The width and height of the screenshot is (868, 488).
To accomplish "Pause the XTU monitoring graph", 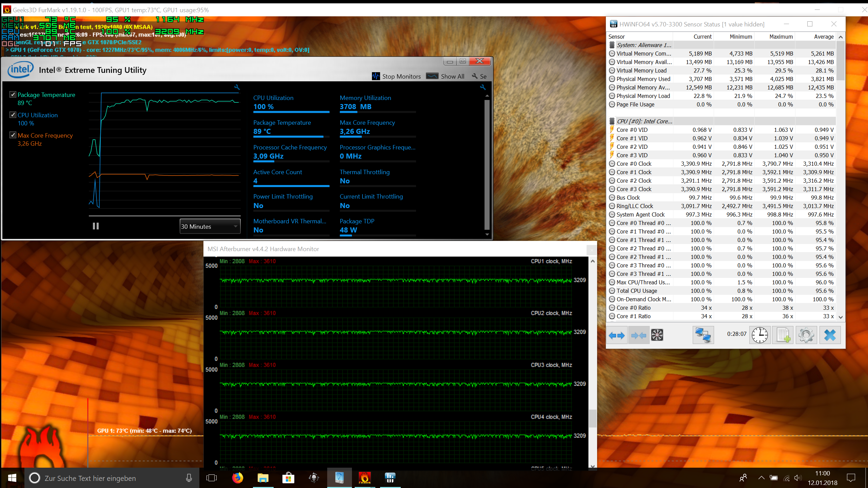I will (x=96, y=226).
